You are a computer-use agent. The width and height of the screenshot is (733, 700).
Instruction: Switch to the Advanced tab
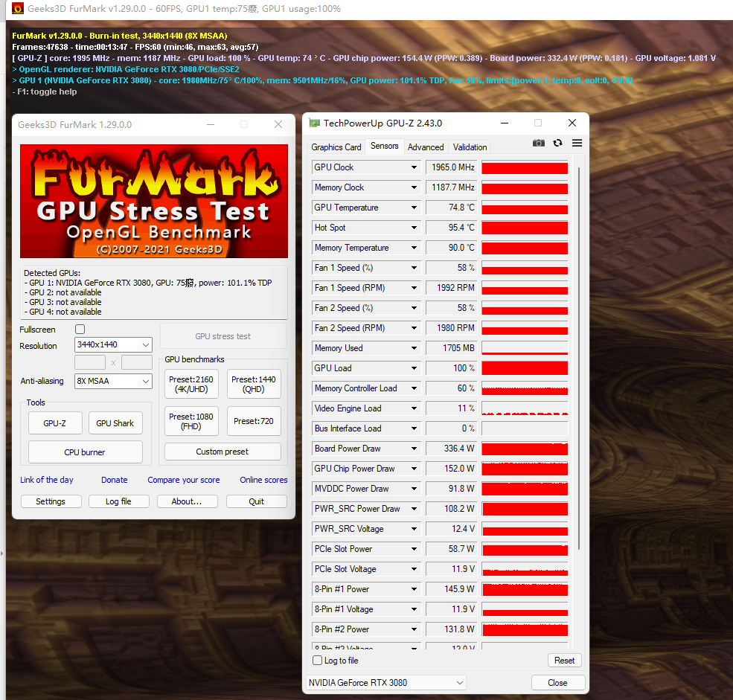[x=426, y=147]
